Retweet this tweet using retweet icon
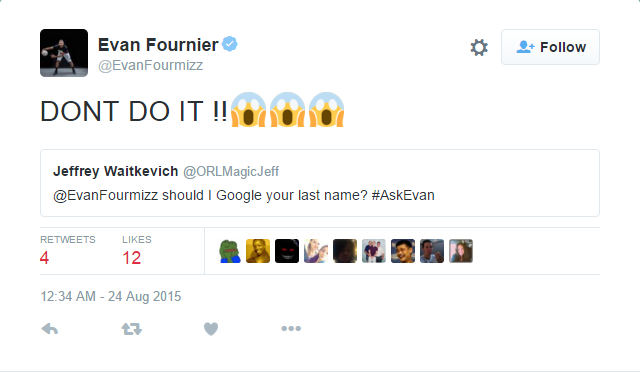This screenshot has height=372, width=640. (x=131, y=329)
